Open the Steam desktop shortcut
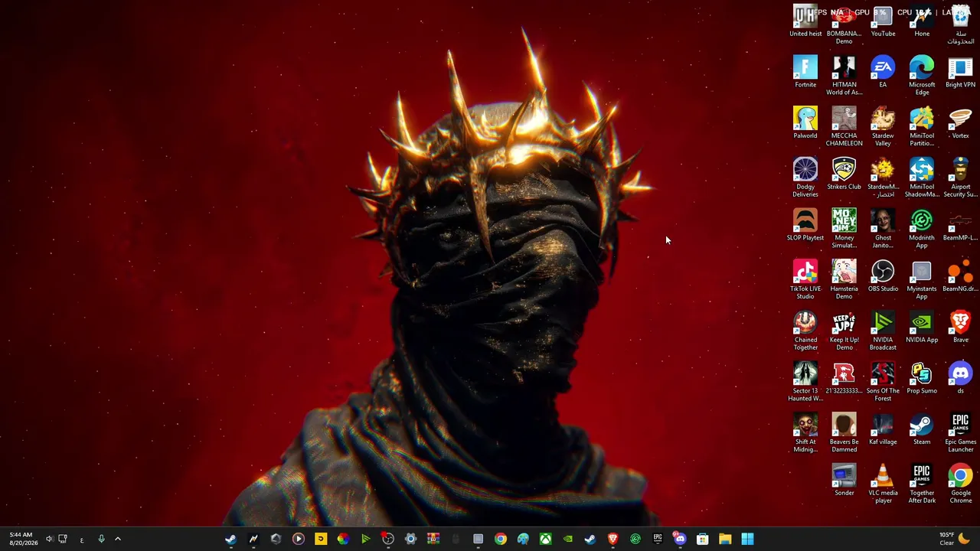Screen dimensions: 980x551 point(922,430)
